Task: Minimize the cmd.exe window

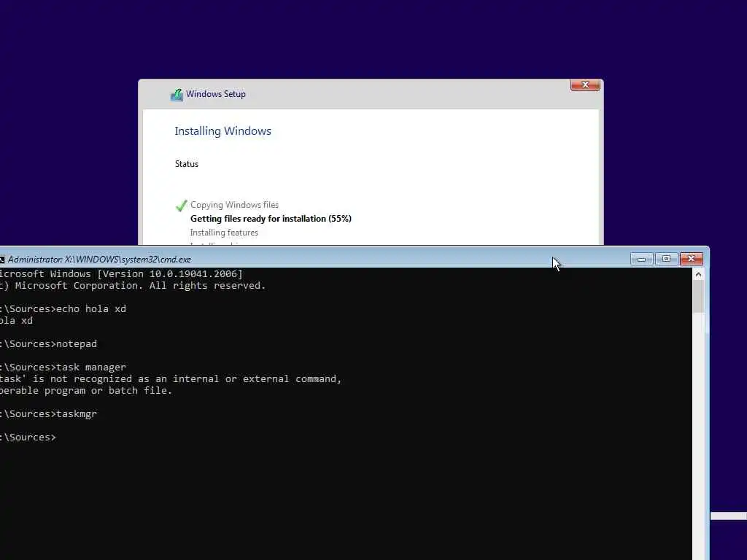Action: [641, 259]
